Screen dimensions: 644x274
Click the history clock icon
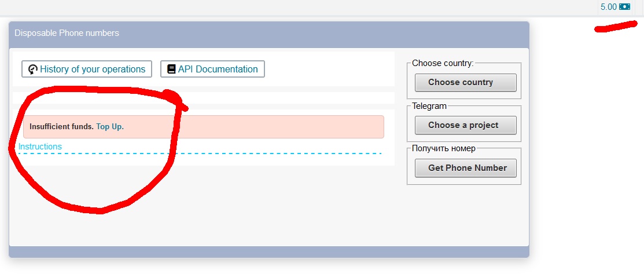click(x=33, y=69)
